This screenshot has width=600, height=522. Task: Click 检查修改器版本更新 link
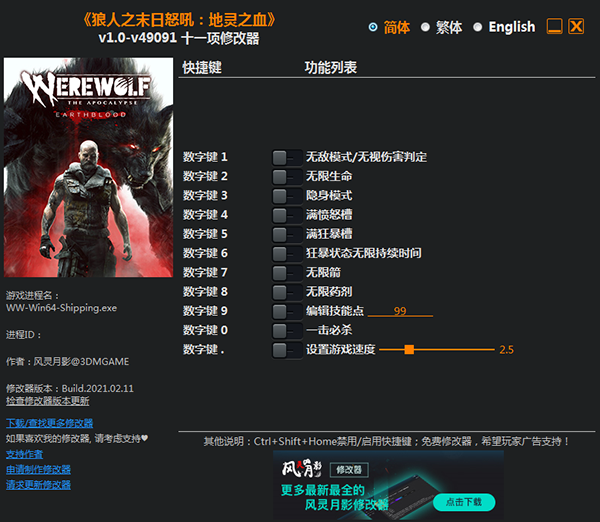pyautogui.click(x=47, y=401)
